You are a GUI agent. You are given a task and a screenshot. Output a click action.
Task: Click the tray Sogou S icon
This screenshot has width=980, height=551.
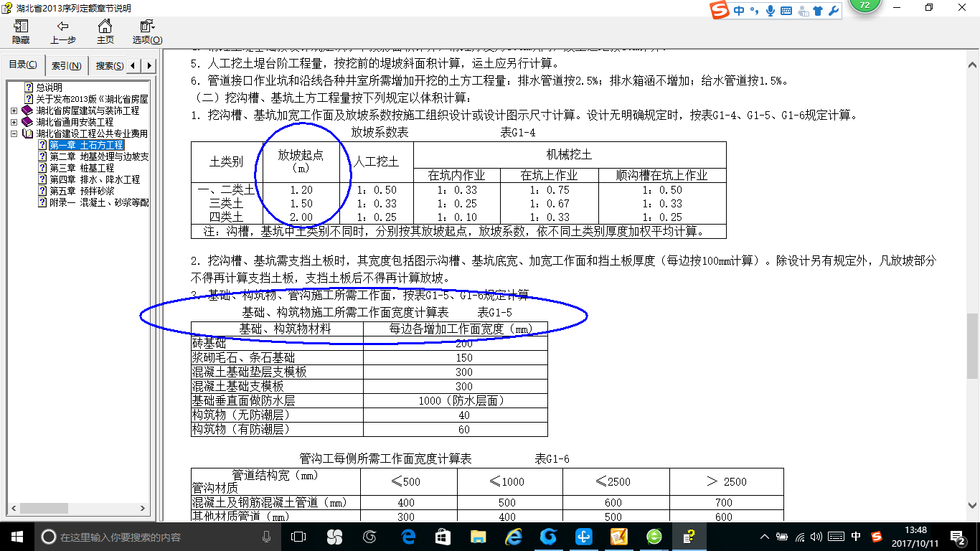877,537
